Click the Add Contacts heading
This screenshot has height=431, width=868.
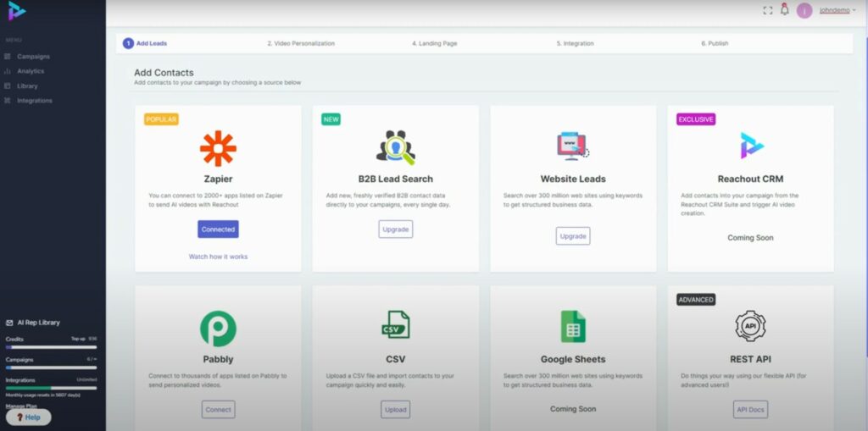164,73
